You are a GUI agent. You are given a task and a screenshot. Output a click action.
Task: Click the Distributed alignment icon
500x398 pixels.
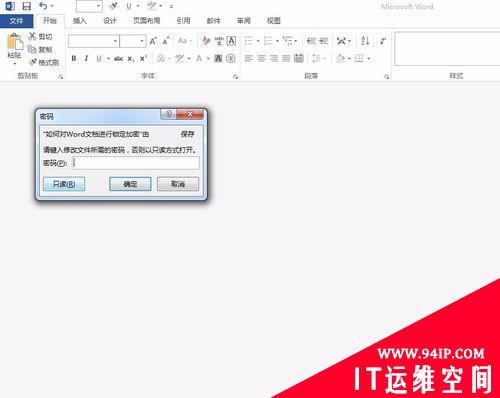299,58
